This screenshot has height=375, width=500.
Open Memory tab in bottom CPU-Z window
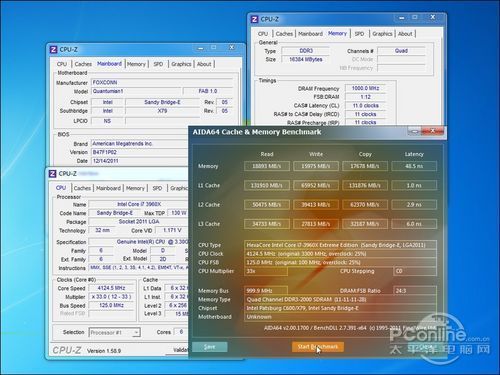[135, 188]
